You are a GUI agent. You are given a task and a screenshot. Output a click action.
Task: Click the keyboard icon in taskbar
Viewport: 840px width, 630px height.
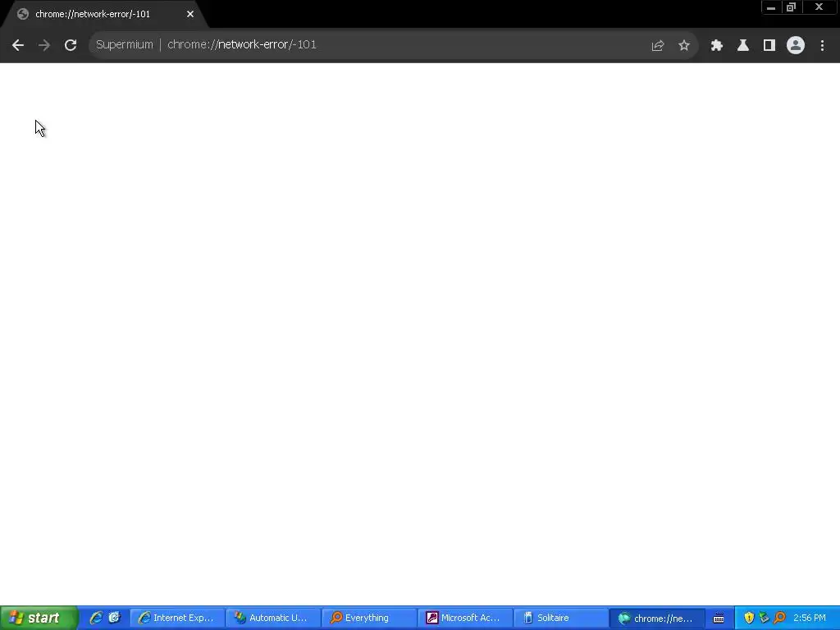[x=719, y=619]
